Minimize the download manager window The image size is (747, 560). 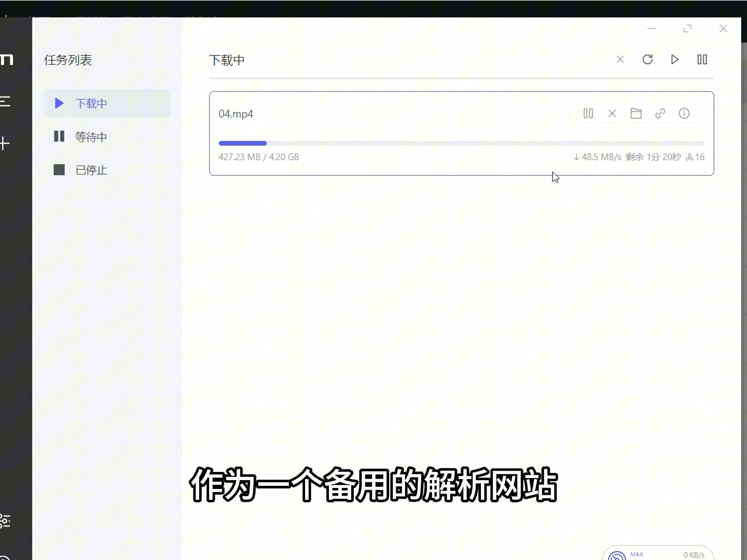(x=652, y=29)
